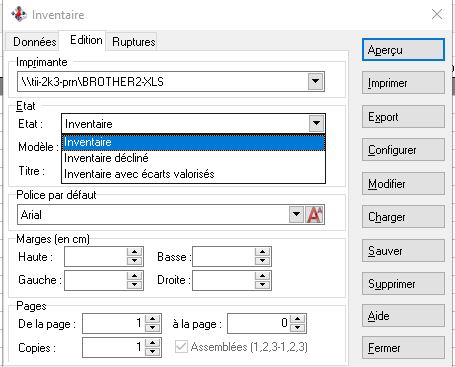Decrease the Haute margin value
The width and height of the screenshot is (455, 367).
point(135,261)
